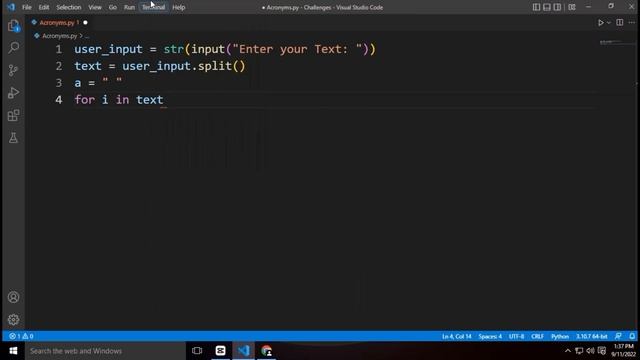The width and height of the screenshot is (640, 360).
Task: Split the editor to the right
Action: tap(620, 22)
